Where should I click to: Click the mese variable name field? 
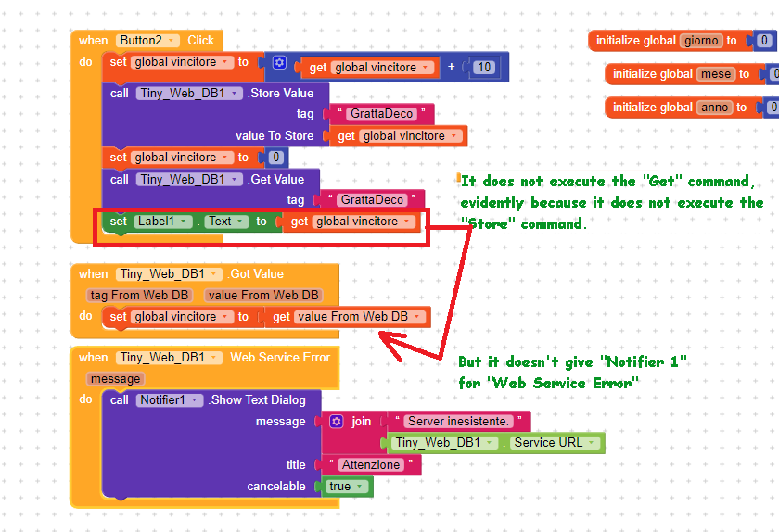tap(715, 74)
